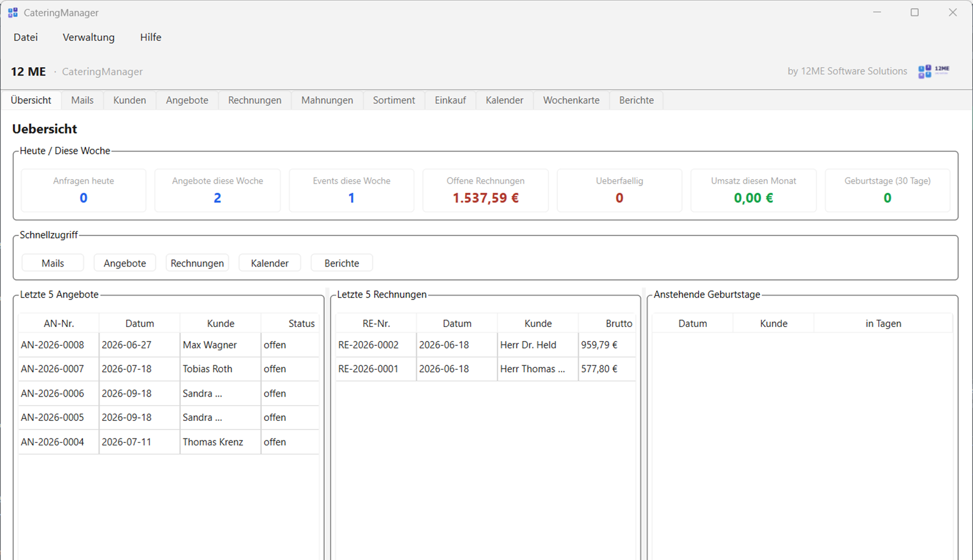Click the Rechnungen quick access button
Image resolution: width=973 pixels, height=560 pixels.
(197, 263)
